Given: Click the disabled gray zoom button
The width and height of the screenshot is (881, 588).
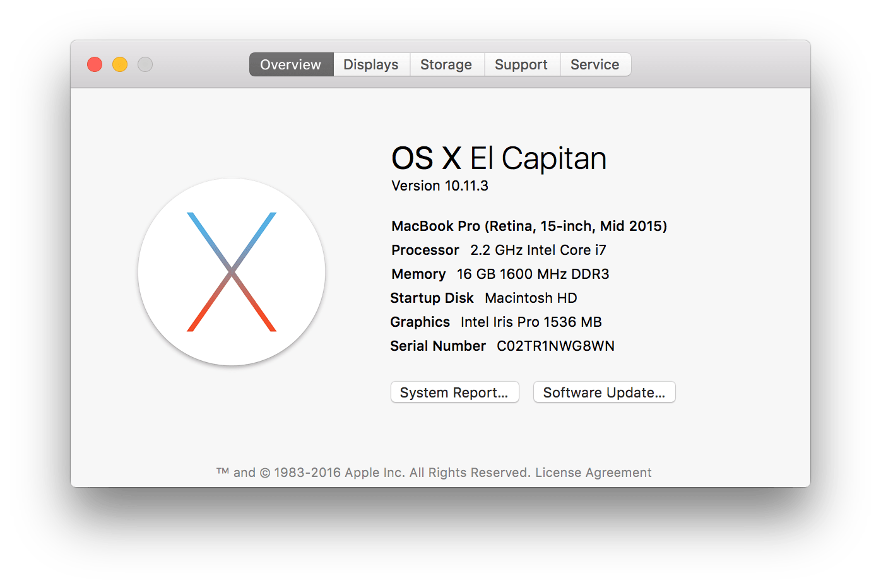Looking at the screenshot, I should (145, 64).
